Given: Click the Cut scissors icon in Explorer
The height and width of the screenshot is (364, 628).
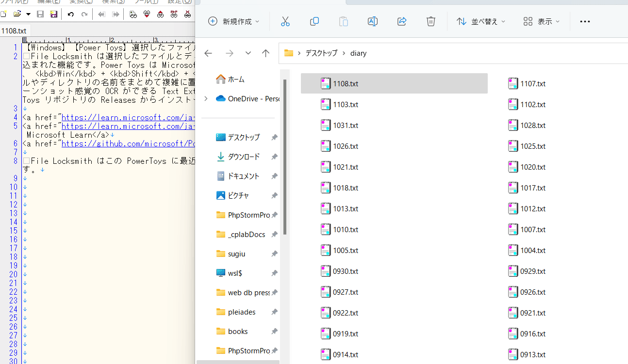Looking at the screenshot, I should 285,21.
